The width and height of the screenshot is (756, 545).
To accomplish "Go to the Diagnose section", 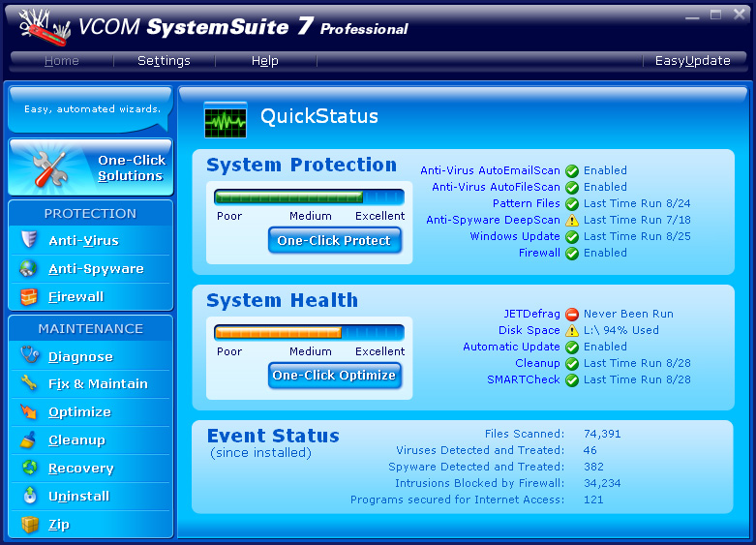I will (x=90, y=356).
